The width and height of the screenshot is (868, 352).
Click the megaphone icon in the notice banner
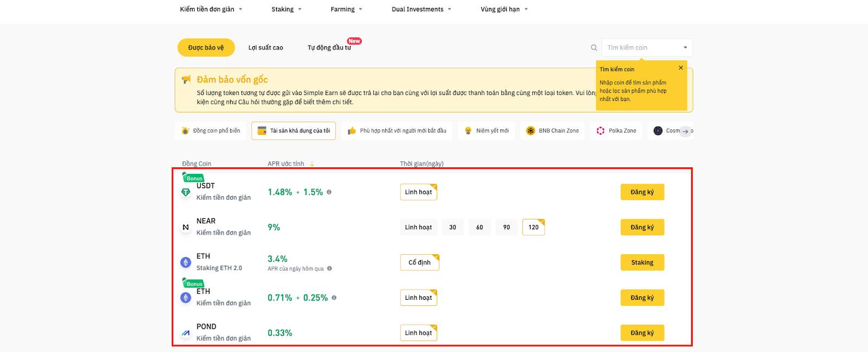click(x=186, y=80)
